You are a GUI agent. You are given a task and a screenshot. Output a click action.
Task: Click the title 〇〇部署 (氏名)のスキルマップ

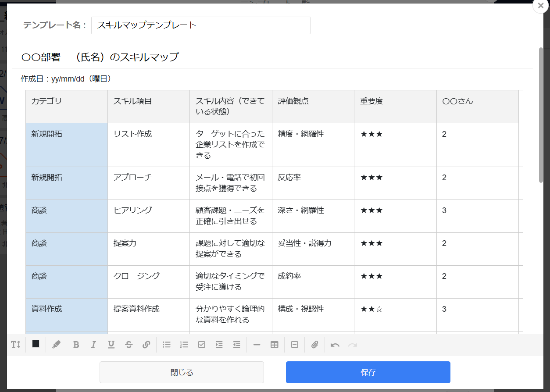click(x=100, y=57)
